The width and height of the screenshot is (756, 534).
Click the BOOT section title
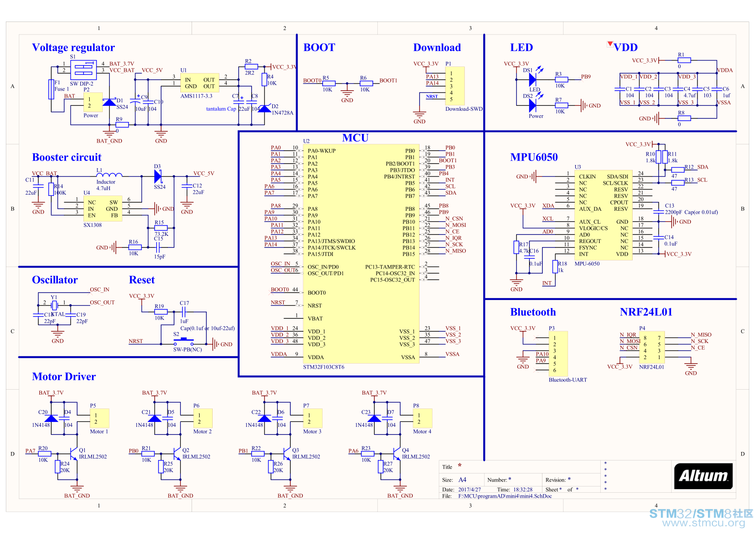319,48
